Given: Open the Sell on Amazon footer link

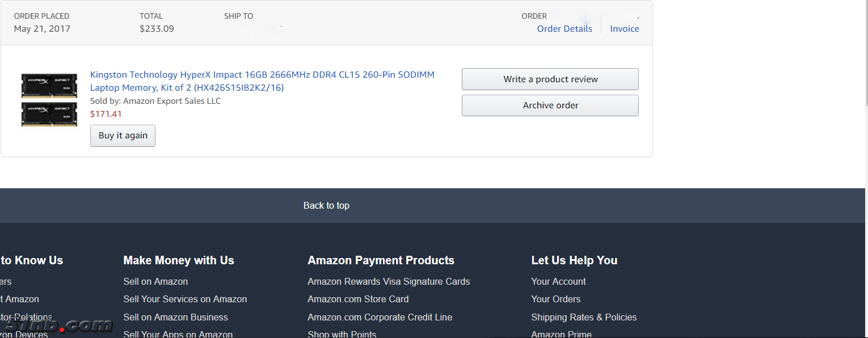Looking at the screenshot, I should 155,281.
